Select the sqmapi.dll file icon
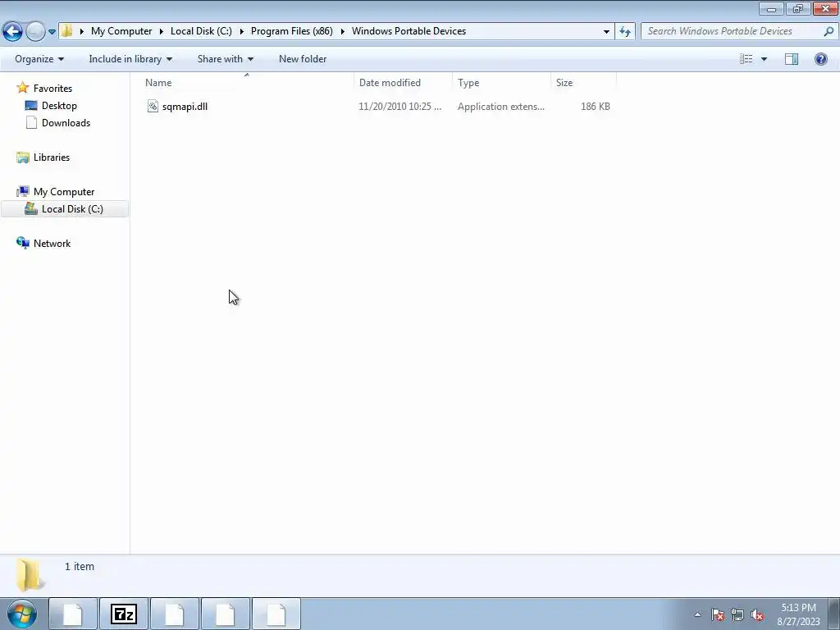Screen dimensions: 840x630 point(153,106)
